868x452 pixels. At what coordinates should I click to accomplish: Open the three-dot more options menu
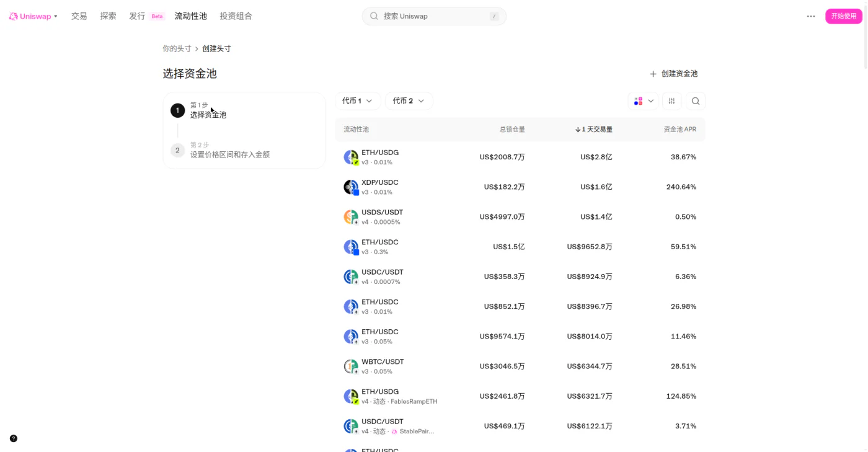(811, 16)
